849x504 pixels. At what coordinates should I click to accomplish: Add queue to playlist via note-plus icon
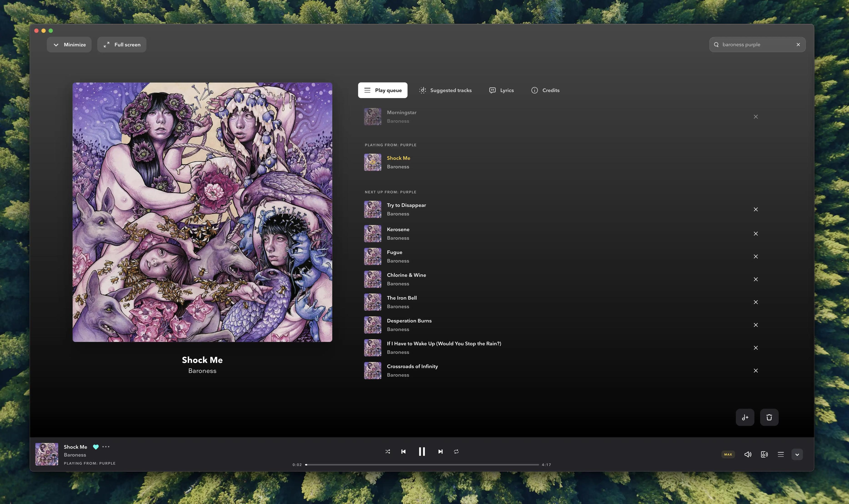click(745, 418)
